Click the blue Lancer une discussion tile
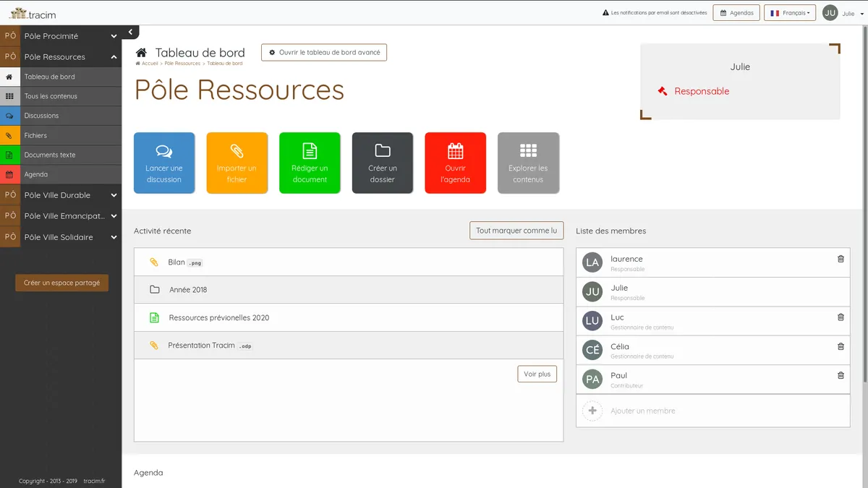This screenshot has width=868, height=488. coord(164,163)
